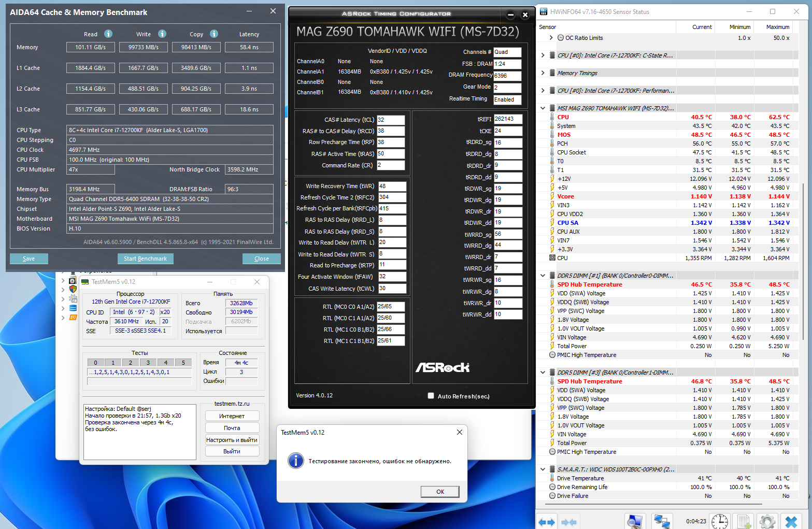The image size is (812, 529).
Task: Click the elapsed time 0:04:23 in HWiNFO
Action: tap(696, 521)
